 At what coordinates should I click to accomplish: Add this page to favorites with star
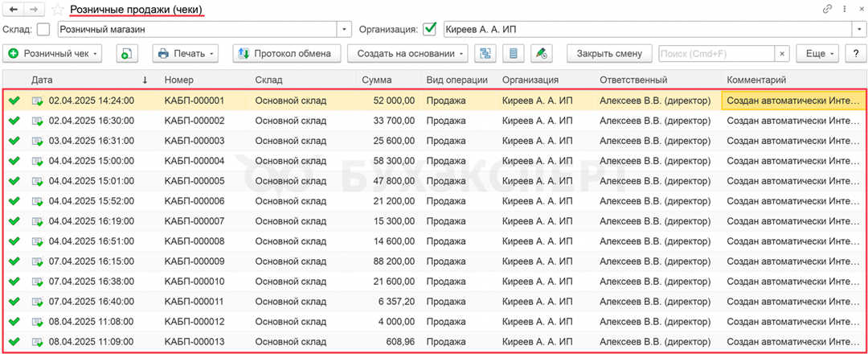coord(57,10)
